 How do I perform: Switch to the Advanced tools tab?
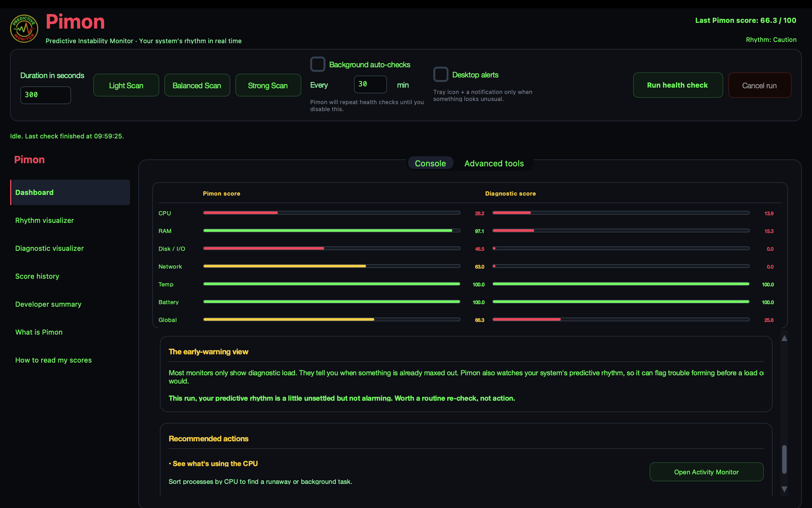494,163
